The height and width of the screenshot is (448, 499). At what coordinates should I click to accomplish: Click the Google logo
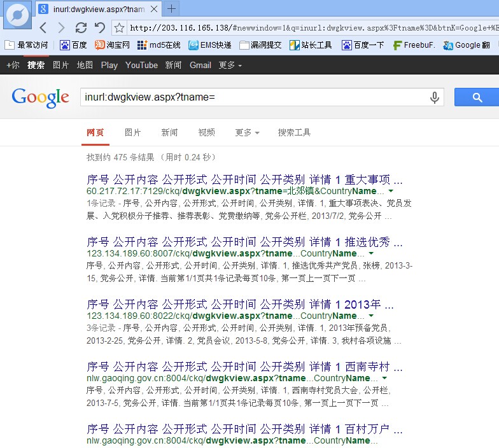pos(41,97)
